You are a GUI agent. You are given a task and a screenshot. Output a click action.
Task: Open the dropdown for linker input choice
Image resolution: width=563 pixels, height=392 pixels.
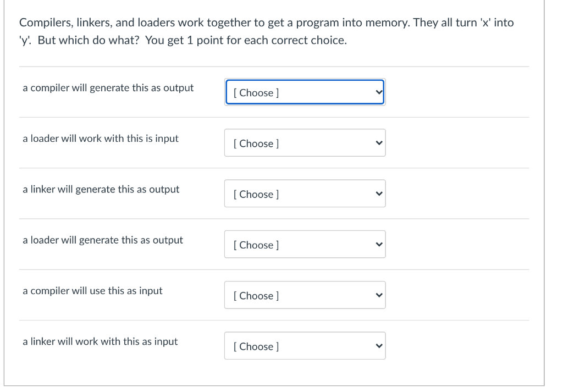pos(305,345)
